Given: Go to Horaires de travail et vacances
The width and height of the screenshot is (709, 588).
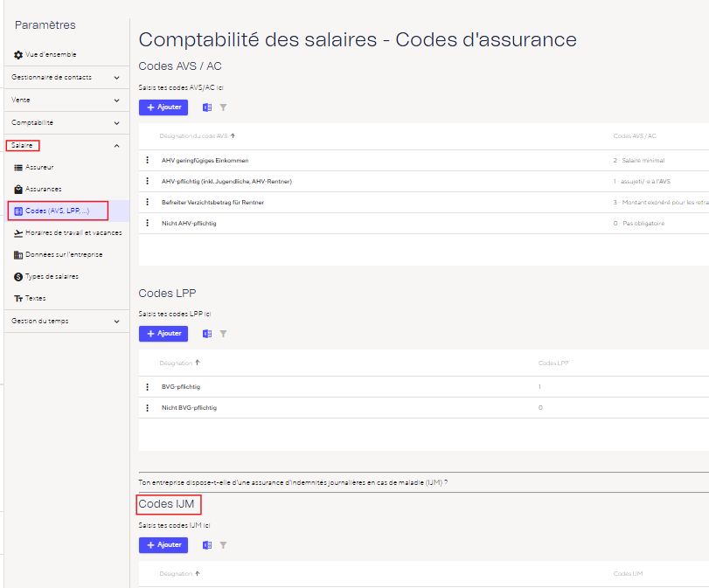Looking at the screenshot, I should [x=73, y=233].
